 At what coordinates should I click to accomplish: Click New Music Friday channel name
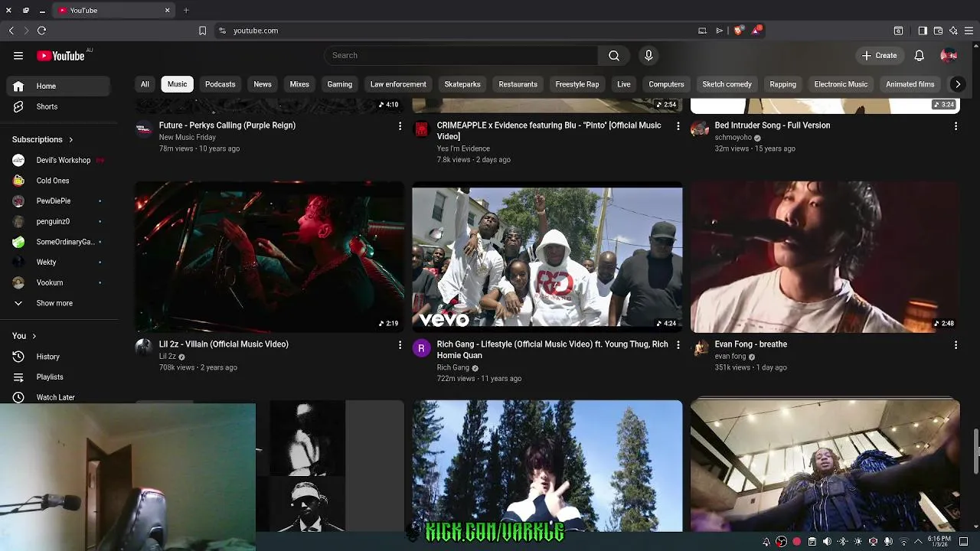(188, 138)
